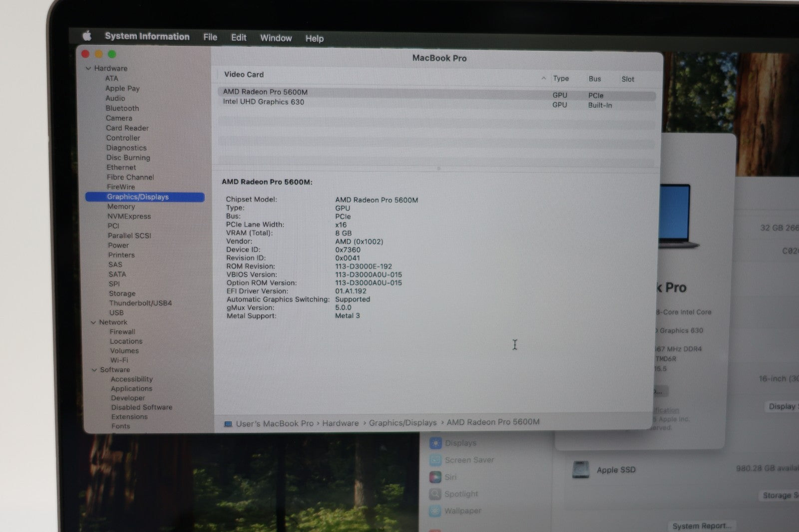
Task: Select Thunderbolt/USB4 in the sidebar
Action: (x=141, y=303)
